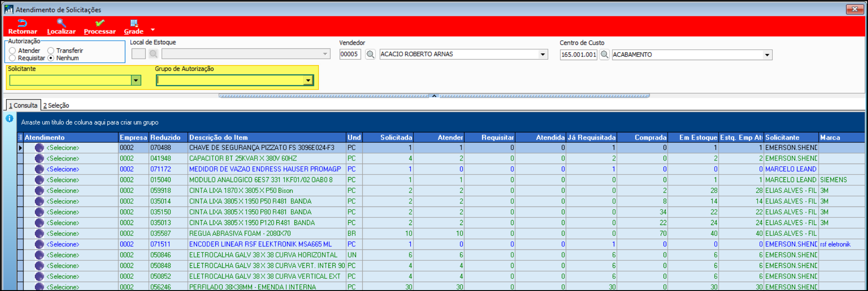Screen dimensions: 868x291
Task: Select the ENCODER LINEAR RSF ELEKTRONIK row text
Action: click(x=261, y=244)
